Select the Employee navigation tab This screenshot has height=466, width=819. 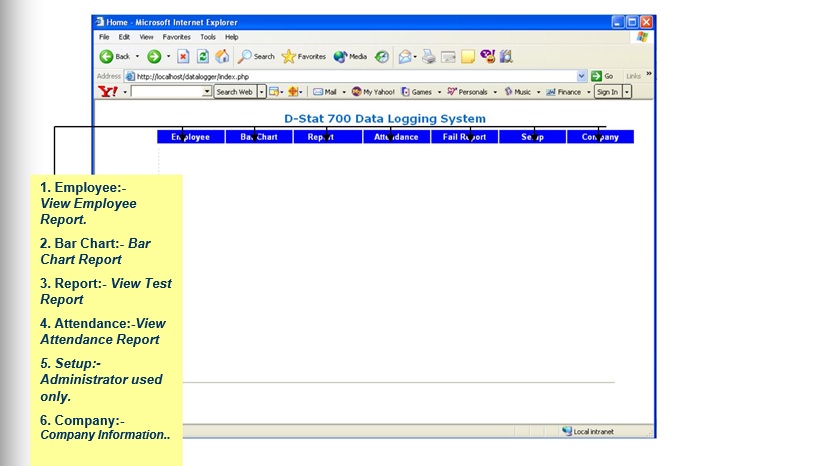click(x=191, y=137)
